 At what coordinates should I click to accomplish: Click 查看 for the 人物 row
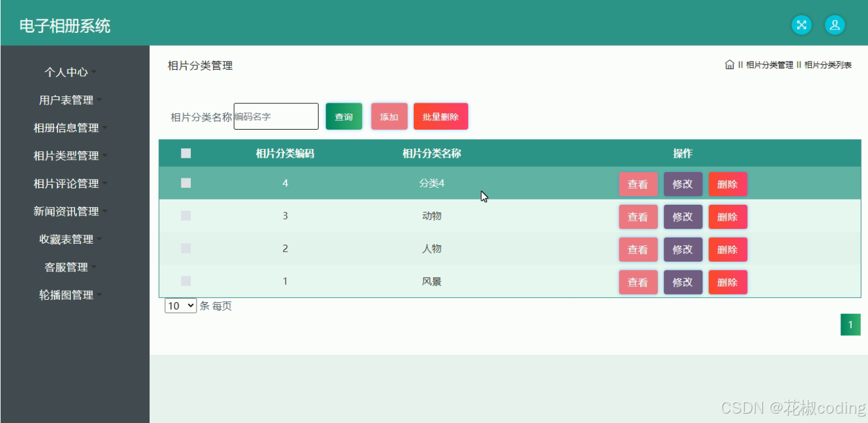tap(638, 250)
